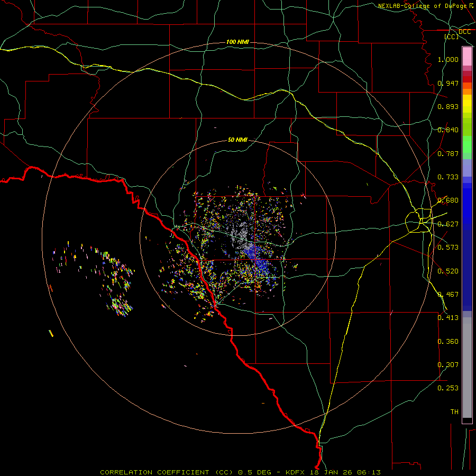Click the KDFX station identifier

point(296,472)
